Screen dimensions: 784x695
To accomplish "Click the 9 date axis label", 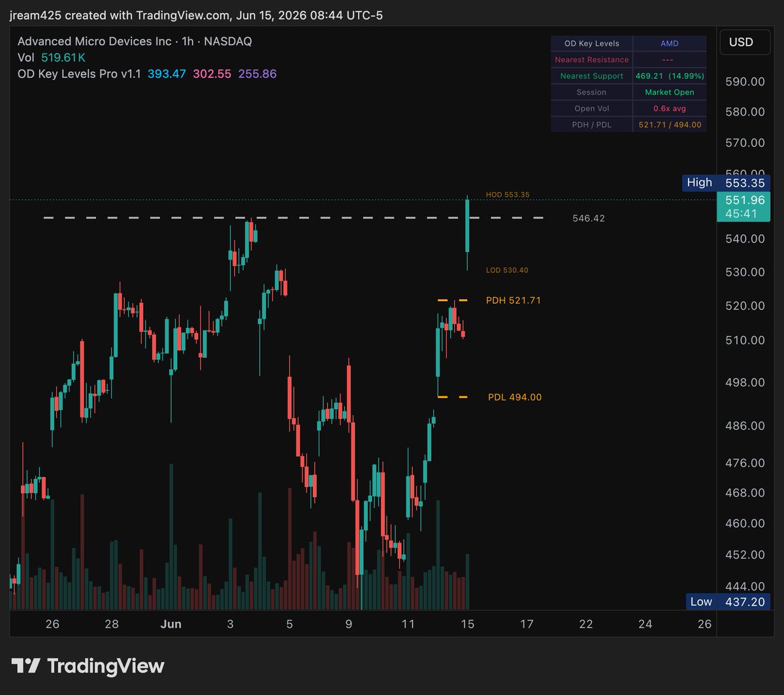I will tap(349, 624).
